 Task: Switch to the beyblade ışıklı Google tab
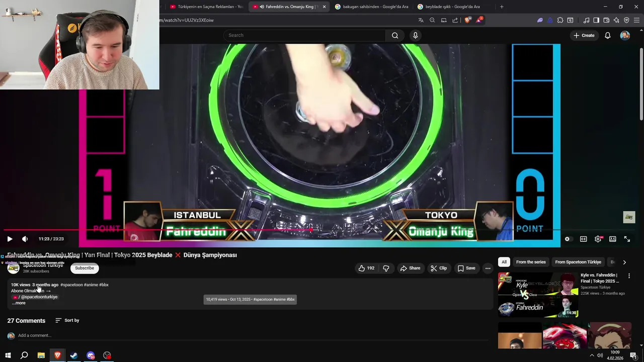coord(454,7)
